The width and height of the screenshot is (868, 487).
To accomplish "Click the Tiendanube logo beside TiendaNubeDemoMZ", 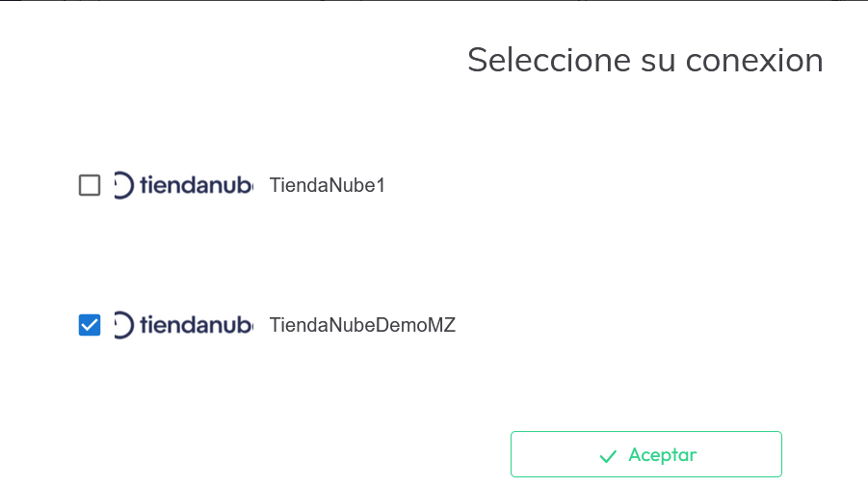I will pos(183,326).
